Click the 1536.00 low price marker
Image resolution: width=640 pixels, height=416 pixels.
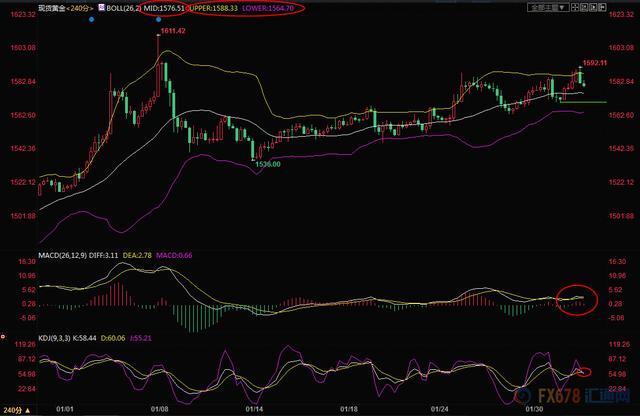tap(265, 162)
